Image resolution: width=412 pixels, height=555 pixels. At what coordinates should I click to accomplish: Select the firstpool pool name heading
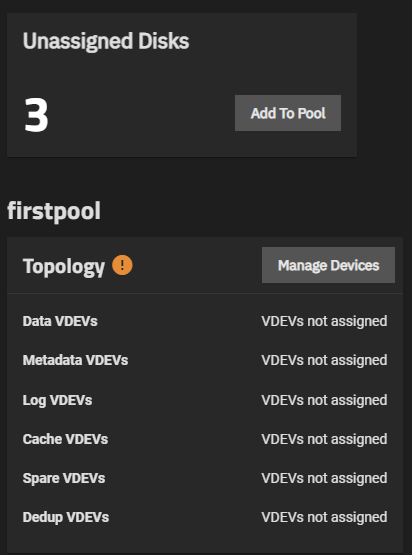(54, 211)
